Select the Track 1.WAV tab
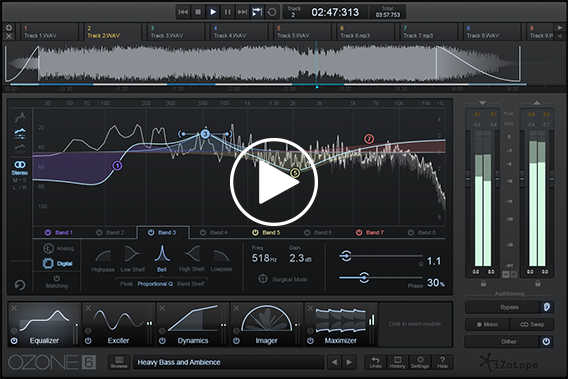 [50, 32]
